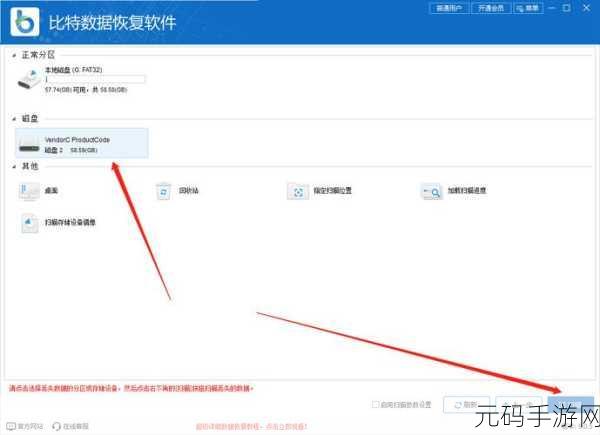Screen dimensions: 600x435
Task: Collapse the 磁盘 section triangle
Action: (14, 119)
